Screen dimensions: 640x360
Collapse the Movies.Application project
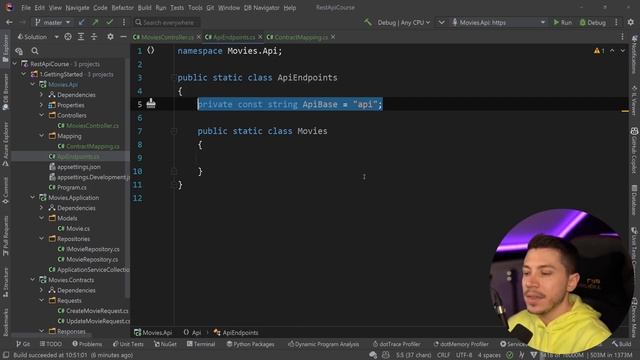tap(33, 197)
